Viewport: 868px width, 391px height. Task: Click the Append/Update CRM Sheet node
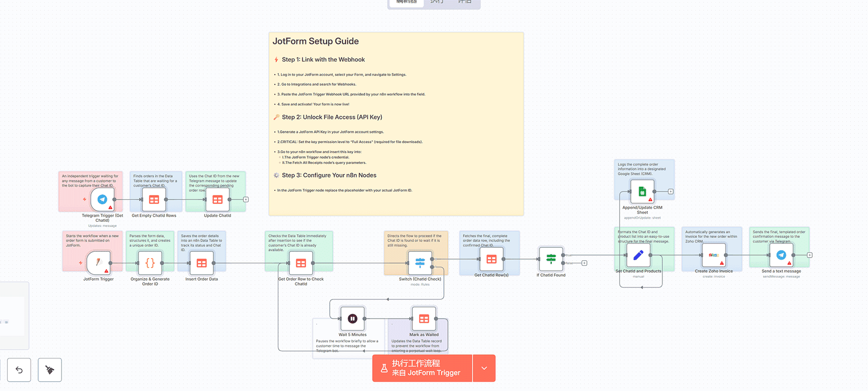(x=642, y=192)
